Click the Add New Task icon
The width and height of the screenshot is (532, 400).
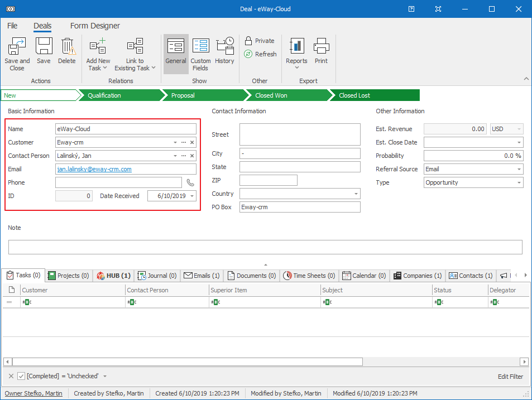[x=98, y=46]
